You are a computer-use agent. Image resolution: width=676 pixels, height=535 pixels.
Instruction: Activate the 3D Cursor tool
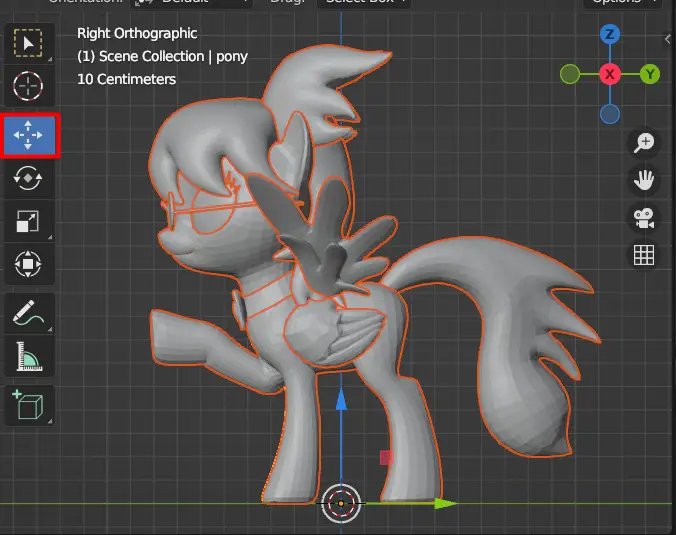coord(28,86)
